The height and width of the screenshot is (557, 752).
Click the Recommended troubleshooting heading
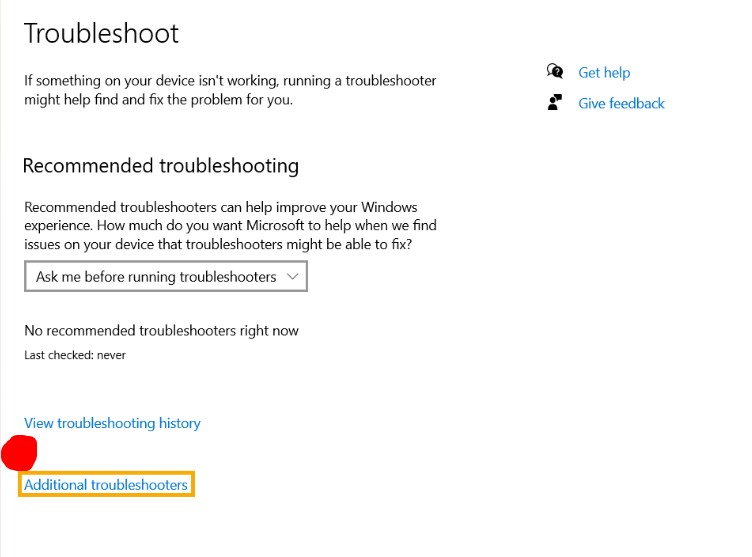161,166
